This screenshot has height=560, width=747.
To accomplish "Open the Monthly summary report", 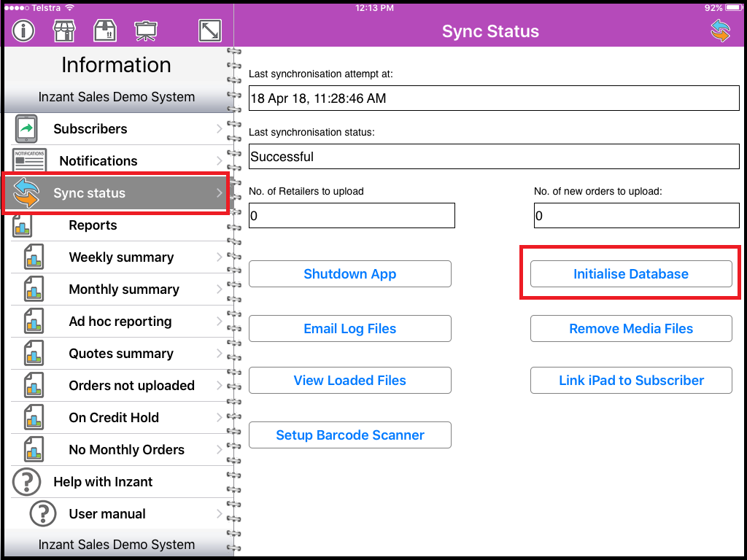I will [117, 289].
